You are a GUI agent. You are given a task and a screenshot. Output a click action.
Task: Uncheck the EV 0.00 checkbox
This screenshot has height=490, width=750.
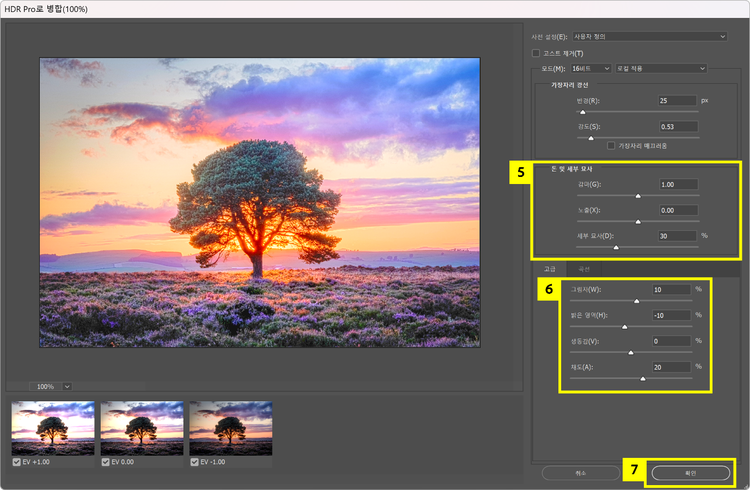[x=106, y=462]
